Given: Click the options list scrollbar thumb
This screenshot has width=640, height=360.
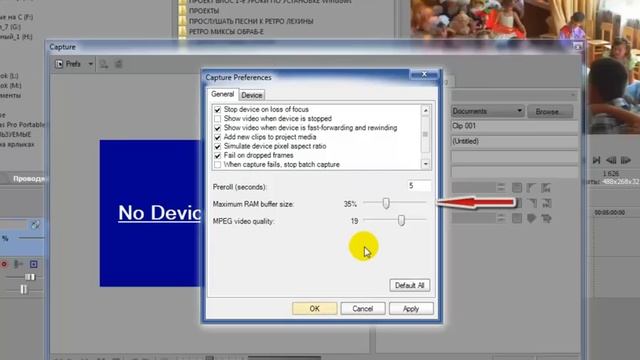Looking at the screenshot, I should point(426,134).
